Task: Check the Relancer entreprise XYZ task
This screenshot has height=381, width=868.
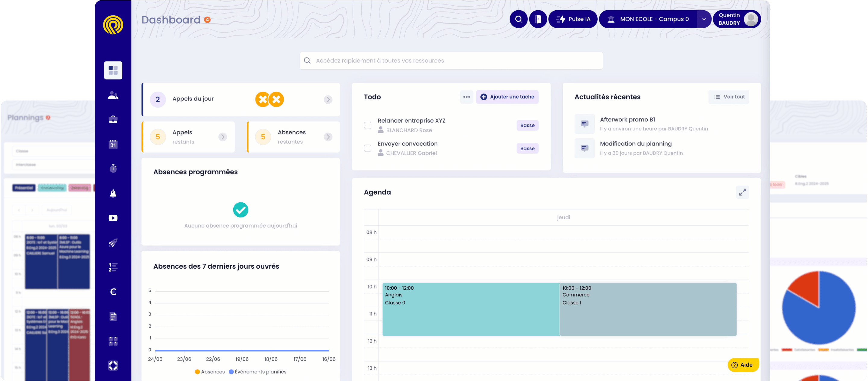Action: point(367,125)
